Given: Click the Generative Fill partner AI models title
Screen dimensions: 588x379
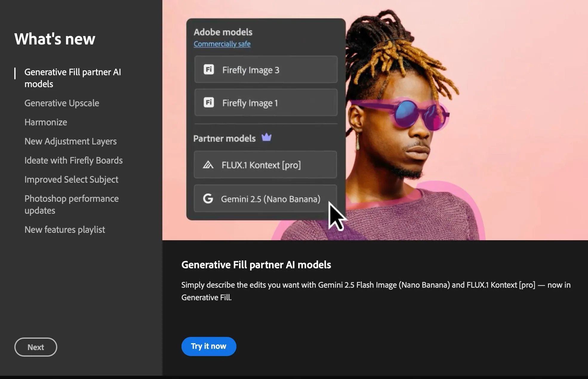Looking at the screenshot, I should (256, 265).
